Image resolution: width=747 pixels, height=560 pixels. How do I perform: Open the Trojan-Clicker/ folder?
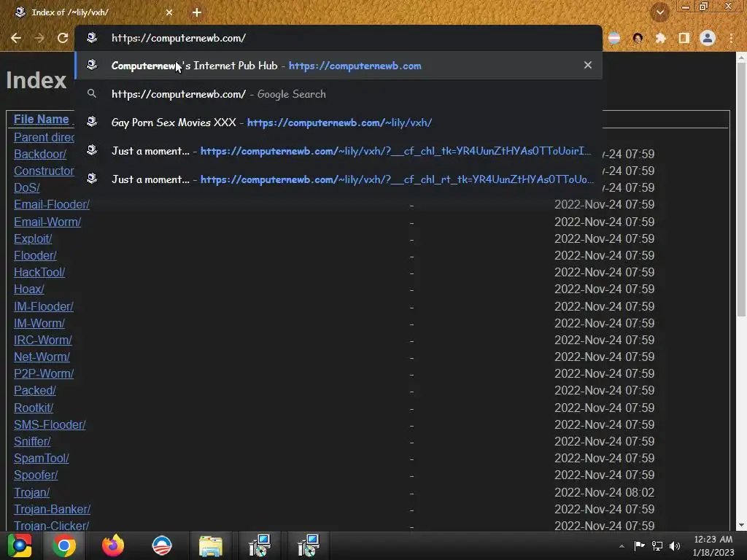pyautogui.click(x=52, y=526)
